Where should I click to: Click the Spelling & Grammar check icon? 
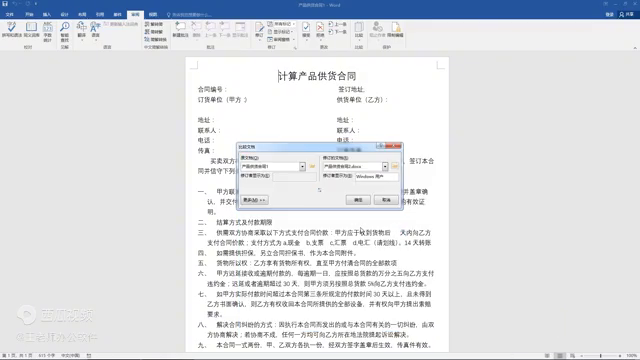(12, 30)
